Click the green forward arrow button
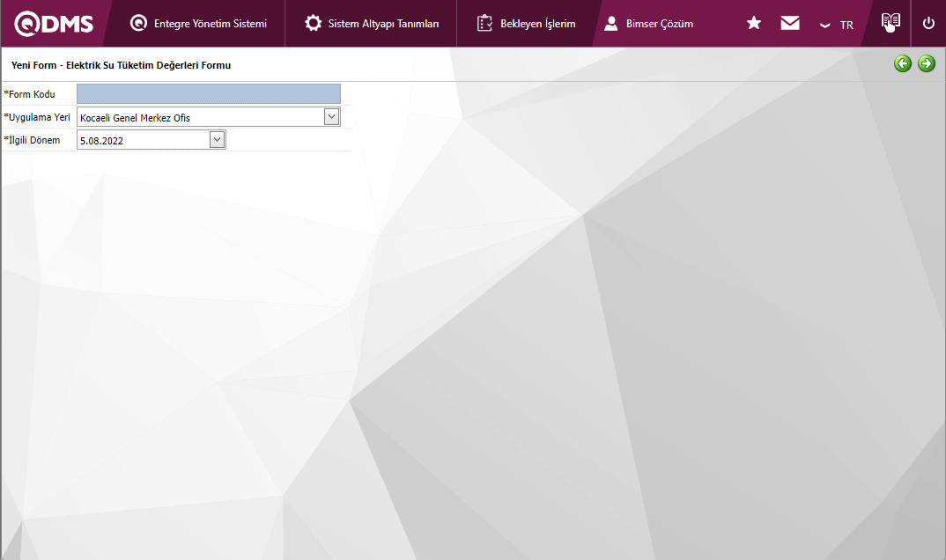Image resolution: width=946 pixels, height=560 pixels. [x=926, y=63]
